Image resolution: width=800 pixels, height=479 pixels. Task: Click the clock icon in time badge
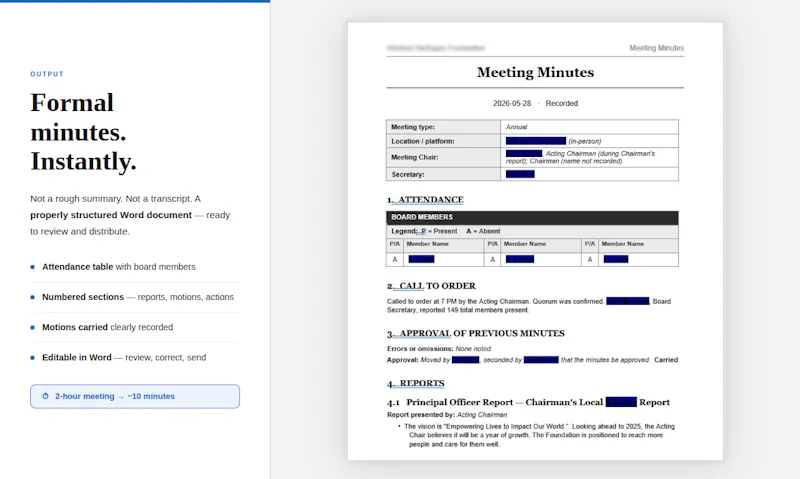45,396
